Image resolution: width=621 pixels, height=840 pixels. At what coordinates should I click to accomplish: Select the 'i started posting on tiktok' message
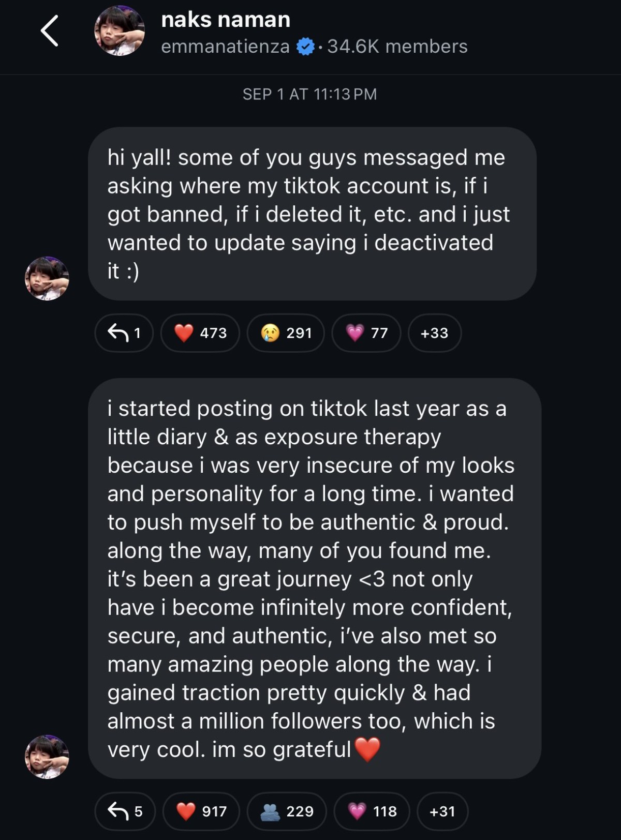315,578
